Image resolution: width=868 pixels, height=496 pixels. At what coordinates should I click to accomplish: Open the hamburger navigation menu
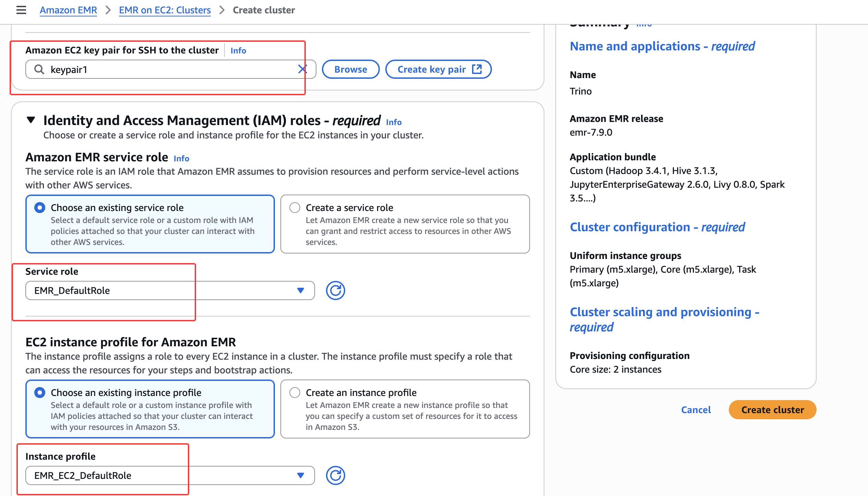21,10
